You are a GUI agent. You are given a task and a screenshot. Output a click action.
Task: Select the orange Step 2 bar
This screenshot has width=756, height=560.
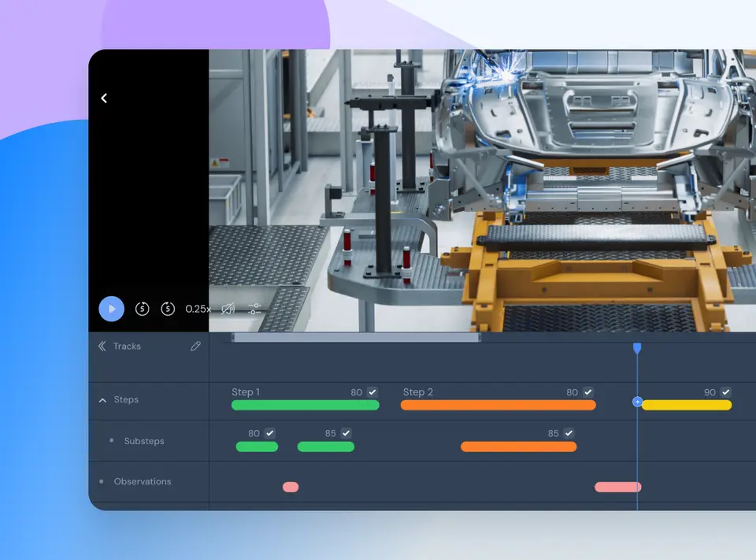(x=498, y=405)
